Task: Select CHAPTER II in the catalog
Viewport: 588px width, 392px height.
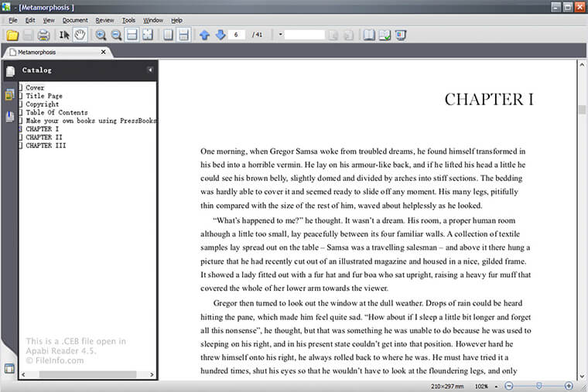Action: 43,137
